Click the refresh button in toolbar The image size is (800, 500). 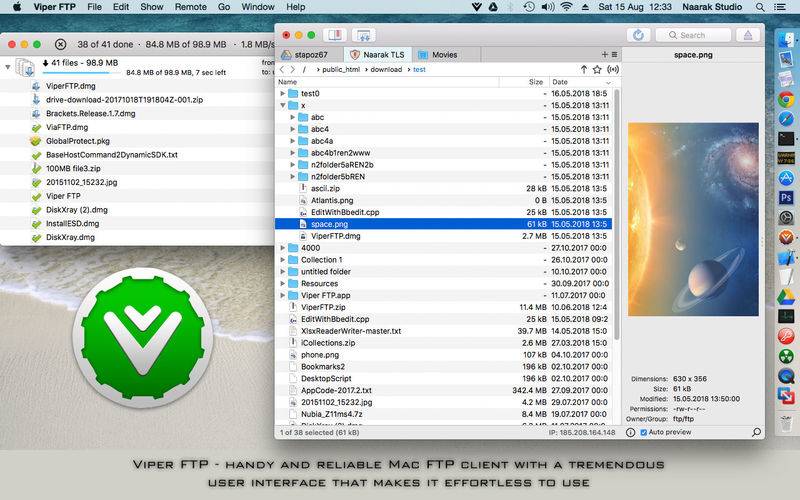pos(638,35)
